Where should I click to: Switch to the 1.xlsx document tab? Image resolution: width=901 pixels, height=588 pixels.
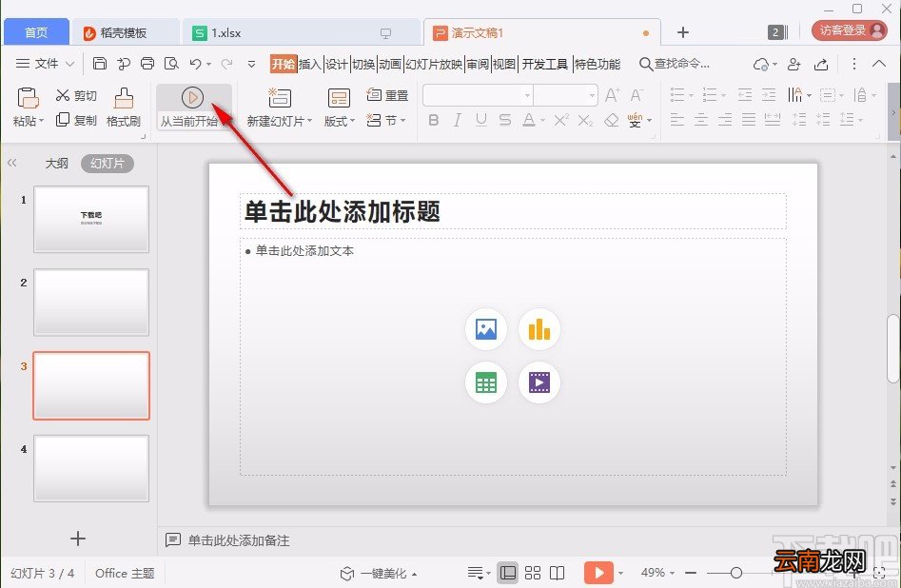(301, 32)
